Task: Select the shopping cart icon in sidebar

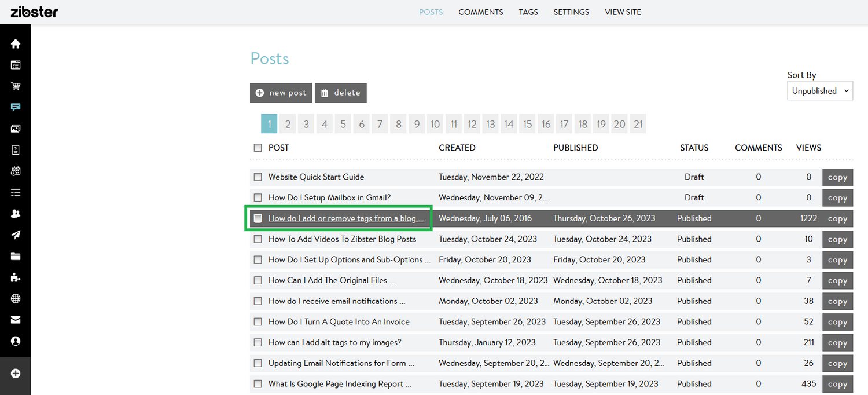Action: point(16,86)
